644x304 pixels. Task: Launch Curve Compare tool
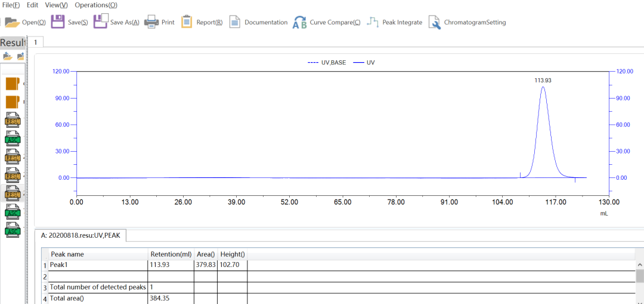[299, 23]
